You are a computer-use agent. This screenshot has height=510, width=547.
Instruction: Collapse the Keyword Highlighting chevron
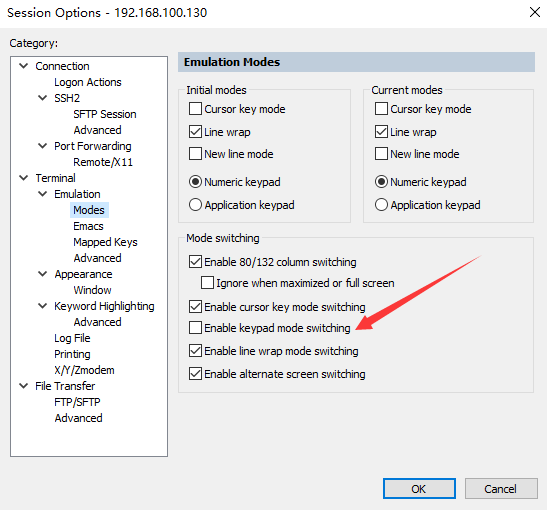coord(42,306)
